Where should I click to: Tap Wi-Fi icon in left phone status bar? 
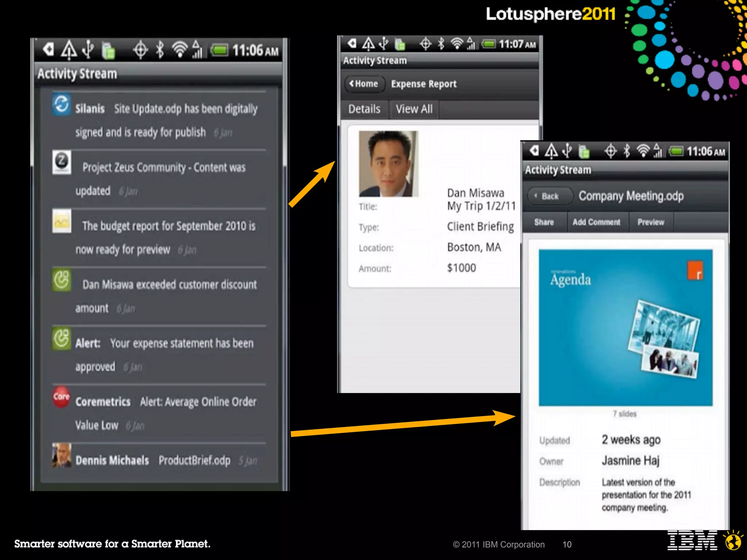coord(179,50)
